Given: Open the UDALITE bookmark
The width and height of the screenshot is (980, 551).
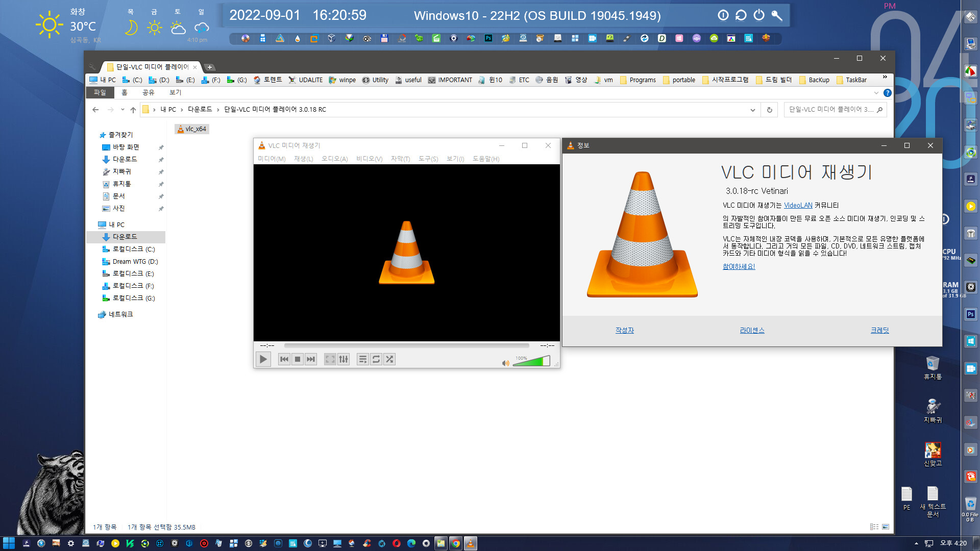Looking at the screenshot, I should (x=306, y=80).
